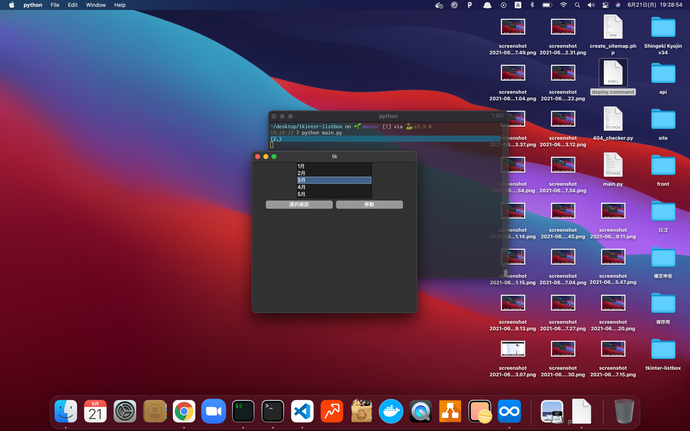Open the Trash in the dock
Viewport: 690px width, 431px height.
pyautogui.click(x=624, y=411)
